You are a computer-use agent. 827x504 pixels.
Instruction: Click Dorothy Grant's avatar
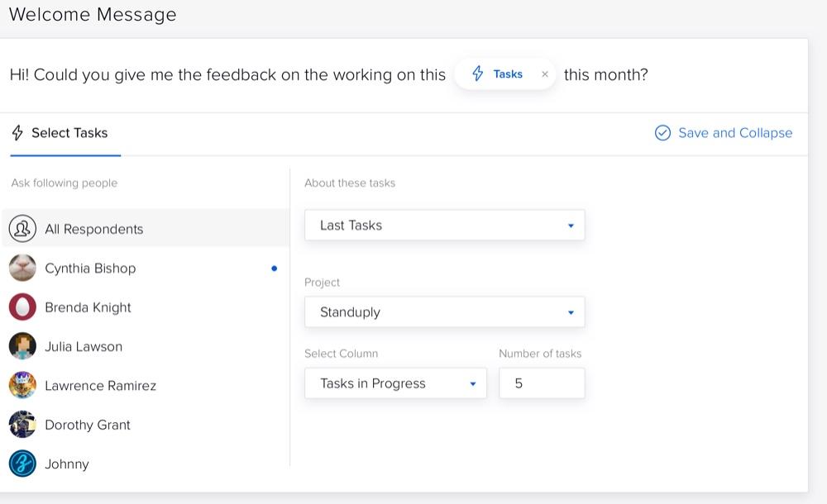[x=22, y=425]
